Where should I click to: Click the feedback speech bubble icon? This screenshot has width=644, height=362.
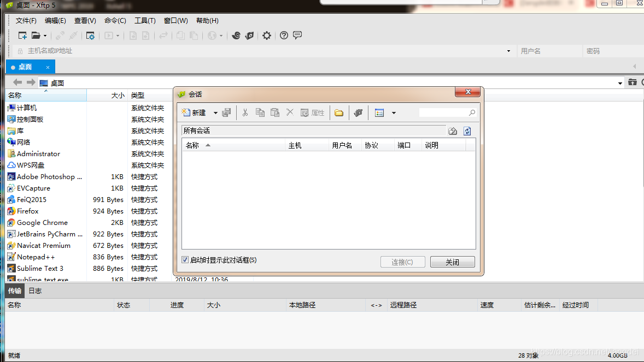297,35
